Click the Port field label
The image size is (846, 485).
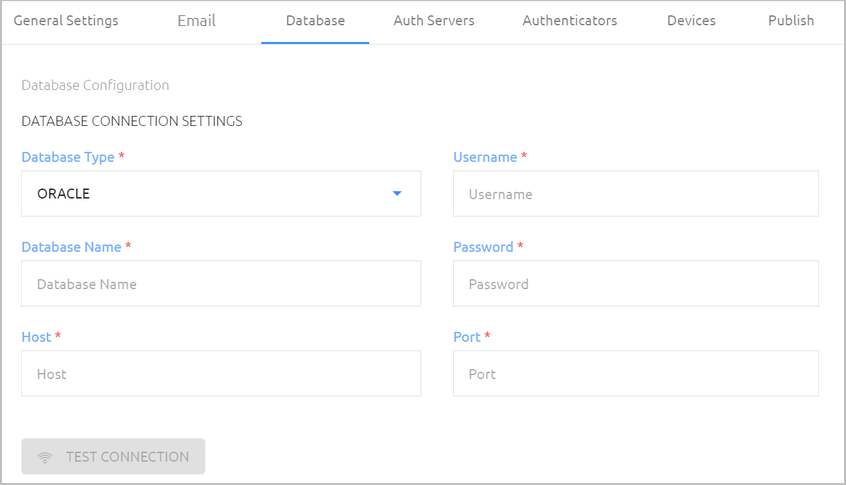(x=467, y=337)
